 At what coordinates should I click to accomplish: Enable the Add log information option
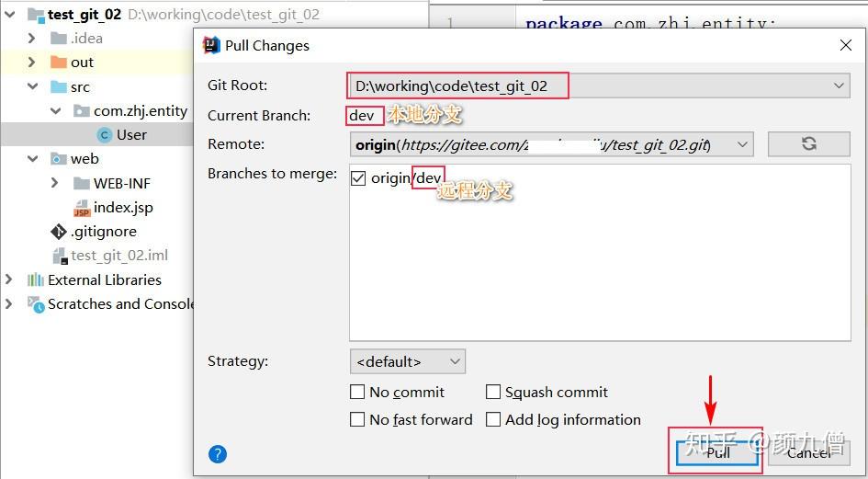click(492, 419)
